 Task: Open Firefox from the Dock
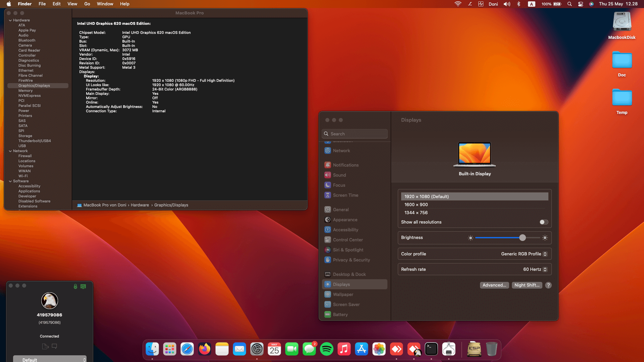tap(205, 349)
